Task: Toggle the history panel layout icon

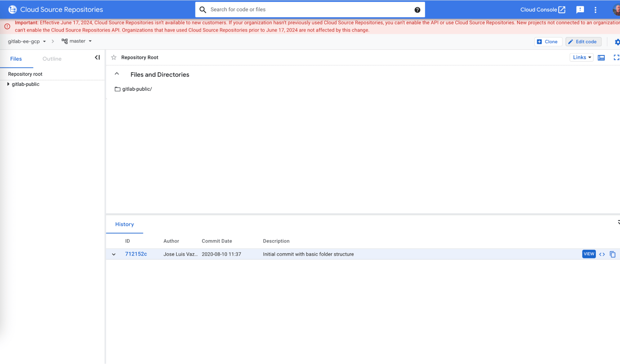Action: (601, 58)
